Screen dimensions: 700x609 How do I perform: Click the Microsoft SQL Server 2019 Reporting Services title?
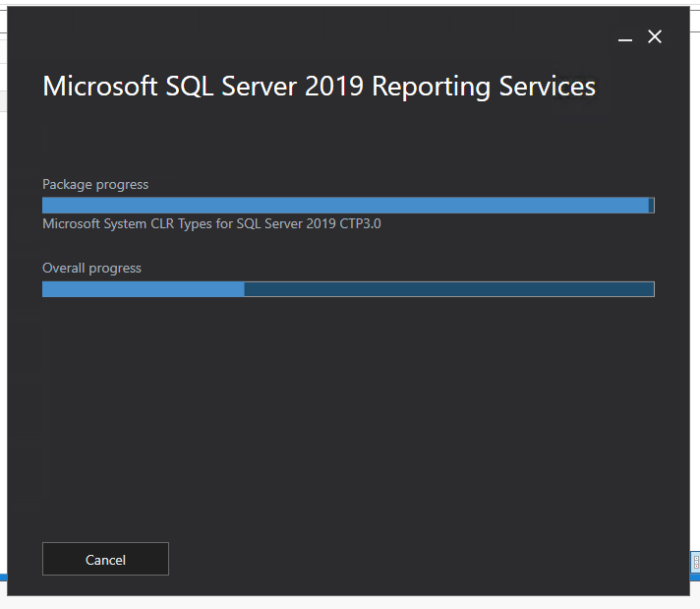319,87
